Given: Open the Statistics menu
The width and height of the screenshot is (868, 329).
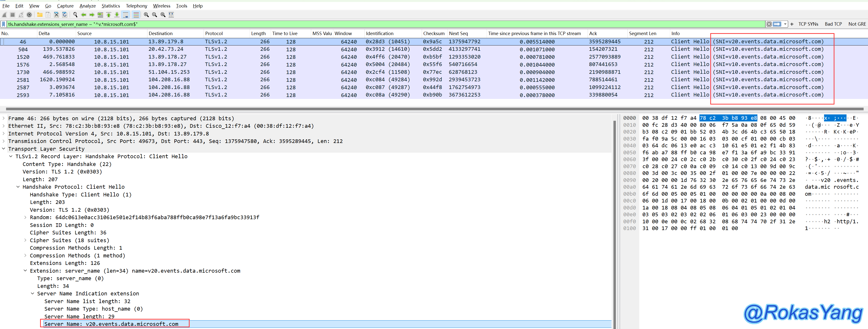Looking at the screenshot, I should click(111, 6).
